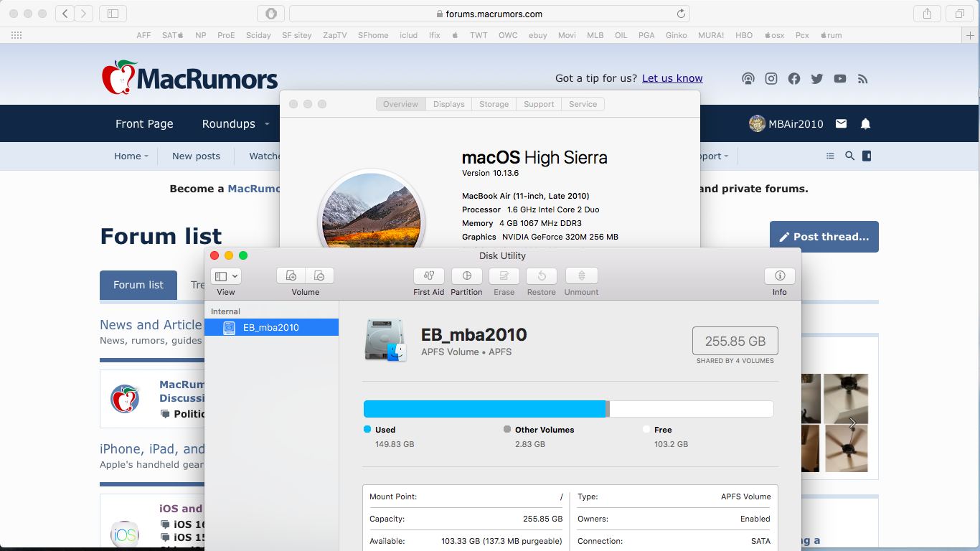Open the HBO bookmark
The width and height of the screenshot is (980, 551).
point(744,35)
